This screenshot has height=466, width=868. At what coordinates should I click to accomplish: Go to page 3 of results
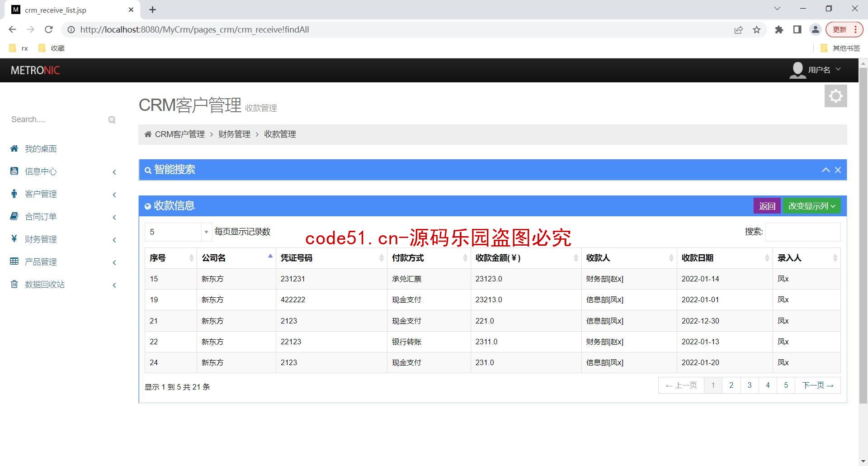(750, 385)
